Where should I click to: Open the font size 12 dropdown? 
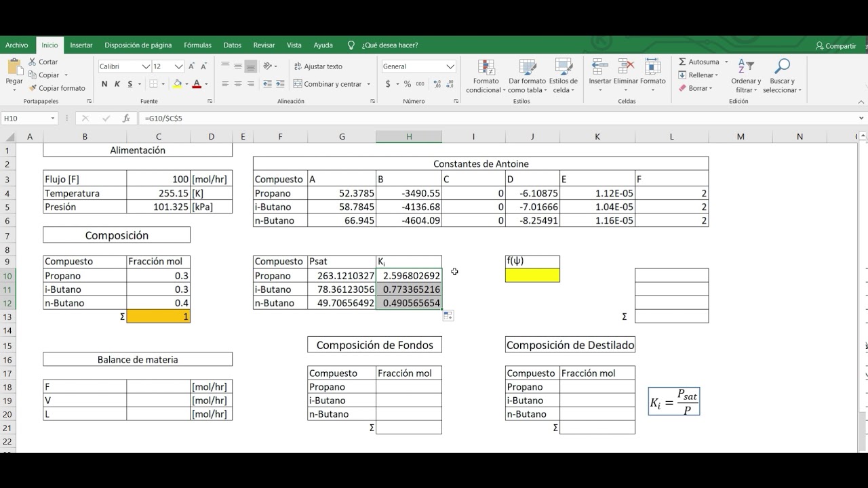179,66
